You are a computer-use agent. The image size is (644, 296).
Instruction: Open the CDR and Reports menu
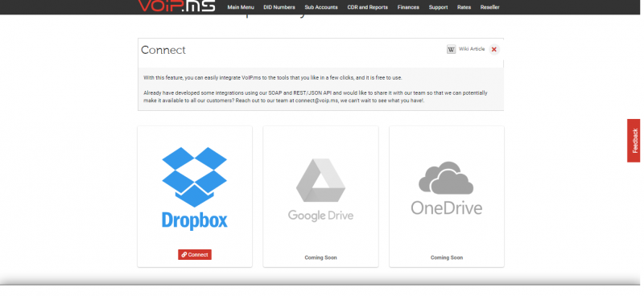tap(368, 7)
